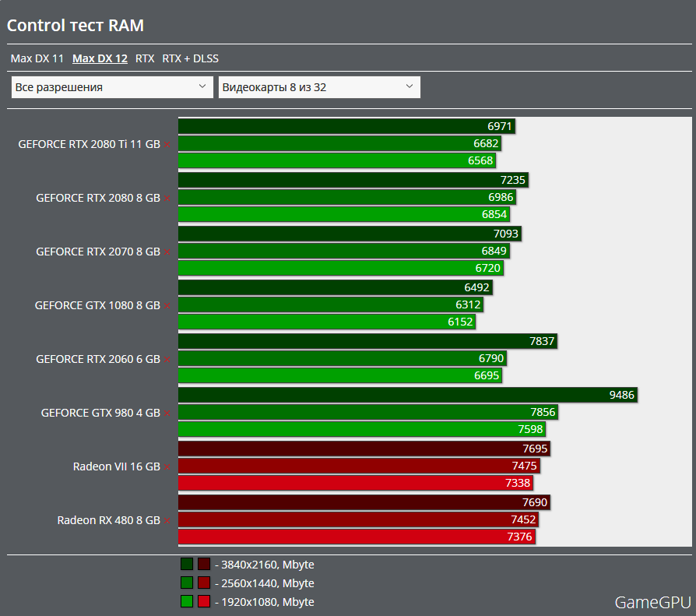The height and width of the screenshot is (616, 696).
Task: Click the 6720 bar for RTX 2070
Action: (341, 268)
